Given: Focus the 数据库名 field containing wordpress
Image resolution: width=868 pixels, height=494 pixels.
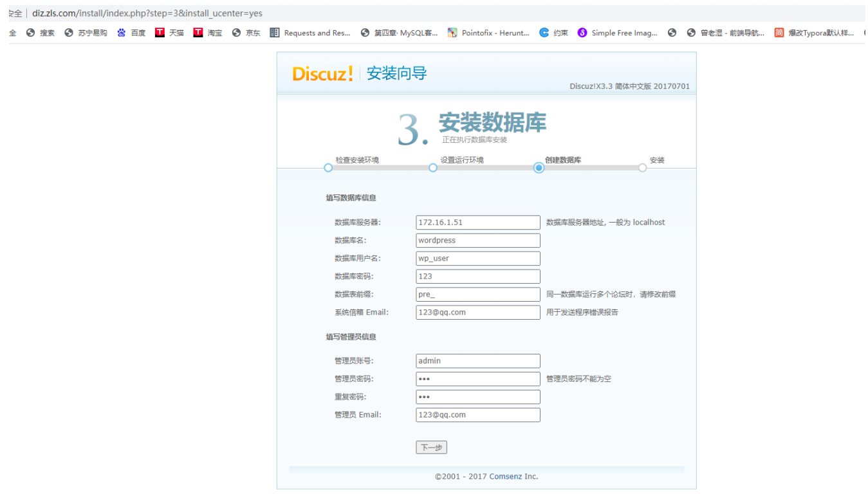Looking at the screenshot, I should (x=478, y=241).
